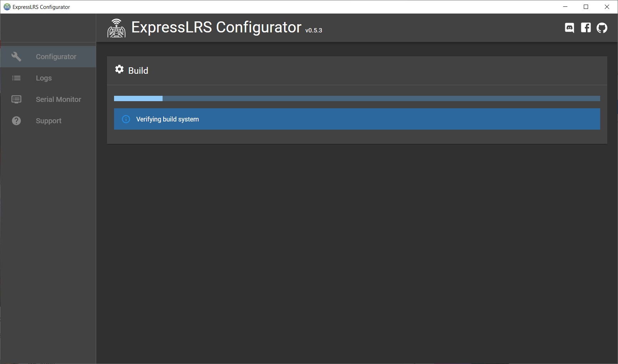Open the Facebook page icon
Viewport: 618px width, 364px height.
click(x=586, y=27)
